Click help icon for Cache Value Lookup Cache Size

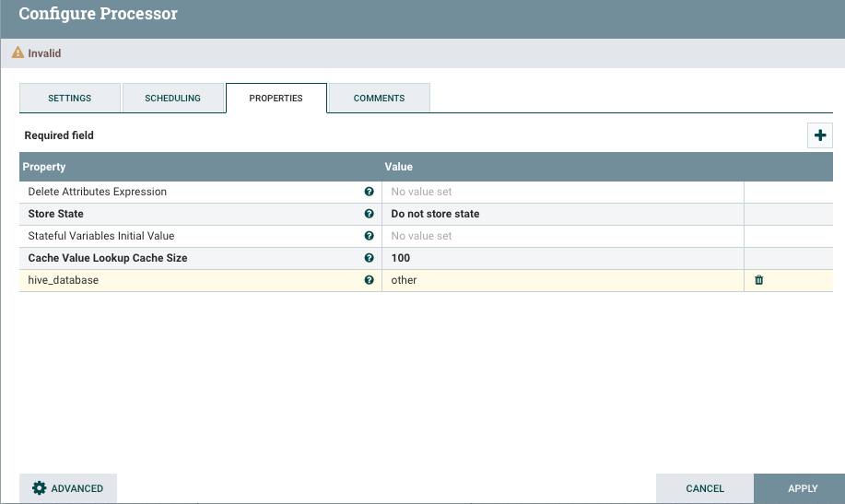(x=370, y=258)
